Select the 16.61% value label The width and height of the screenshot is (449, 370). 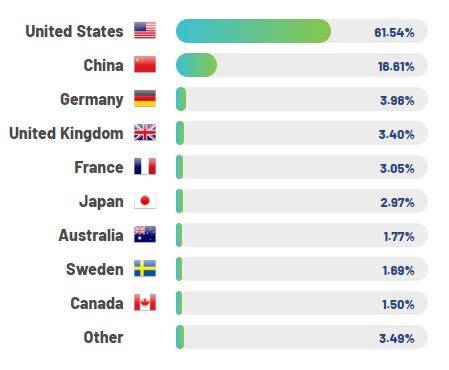[x=396, y=66]
